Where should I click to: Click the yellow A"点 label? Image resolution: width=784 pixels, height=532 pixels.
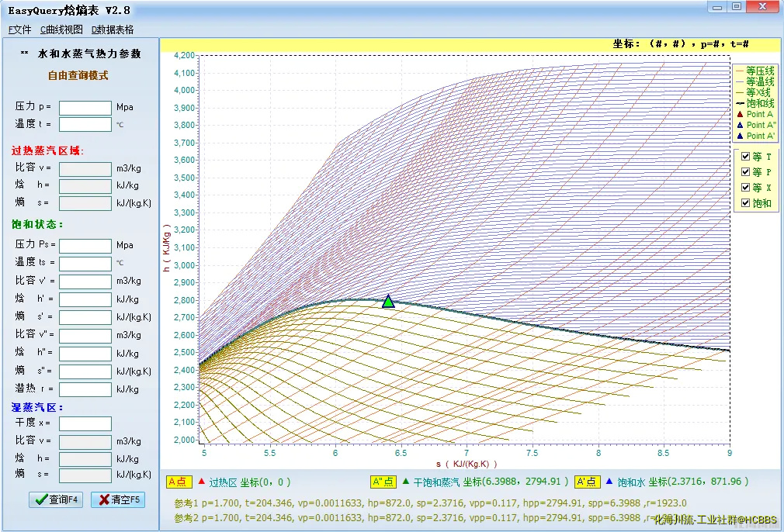[383, 482]
